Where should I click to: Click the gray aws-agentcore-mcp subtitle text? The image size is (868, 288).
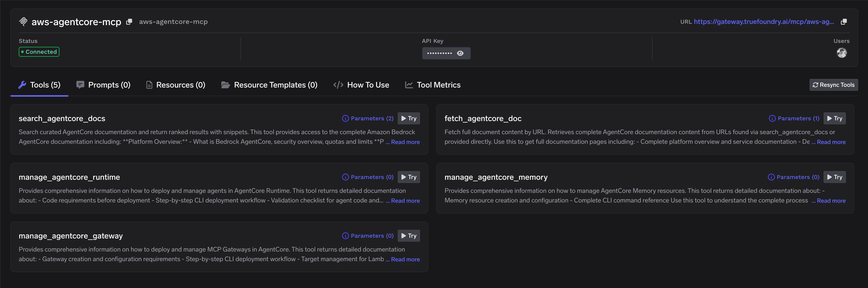[x=173, y=22]
